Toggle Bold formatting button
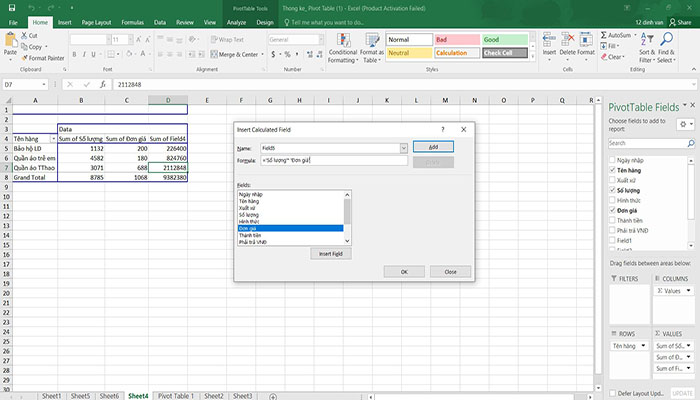The image size is (700, 400). 74,54
